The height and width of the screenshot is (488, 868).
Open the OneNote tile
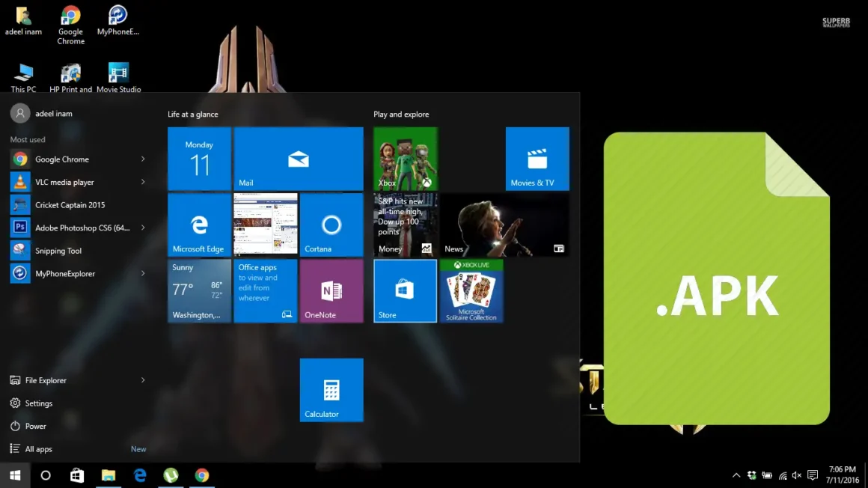[331, 291]
